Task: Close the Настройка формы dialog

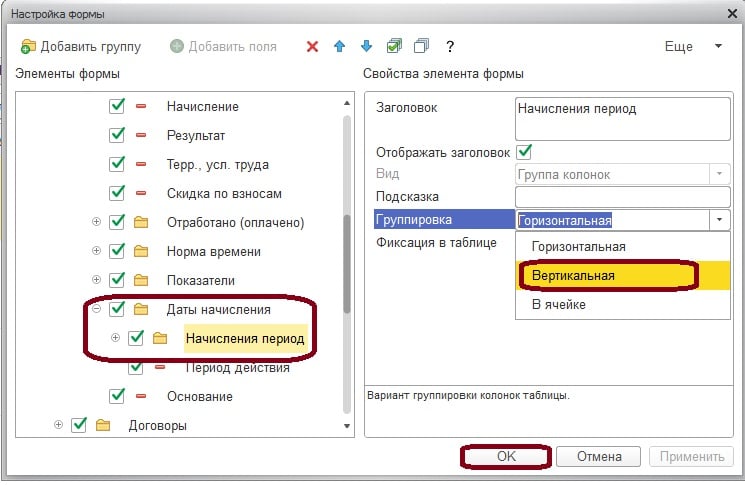Action: point(732,14)
